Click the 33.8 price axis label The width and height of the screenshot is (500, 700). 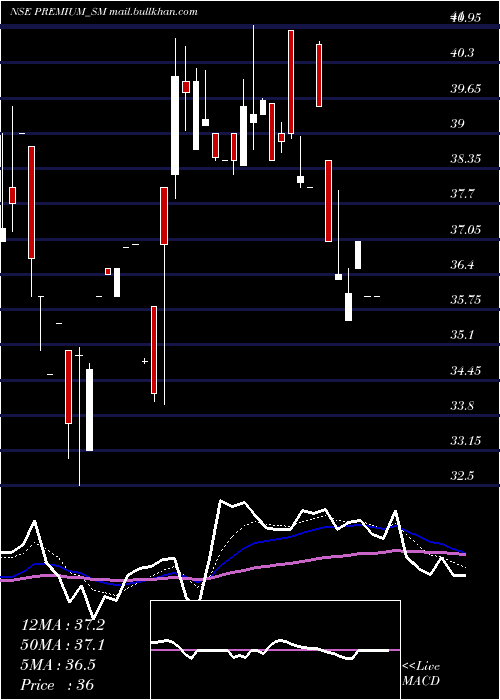[462, 405]
